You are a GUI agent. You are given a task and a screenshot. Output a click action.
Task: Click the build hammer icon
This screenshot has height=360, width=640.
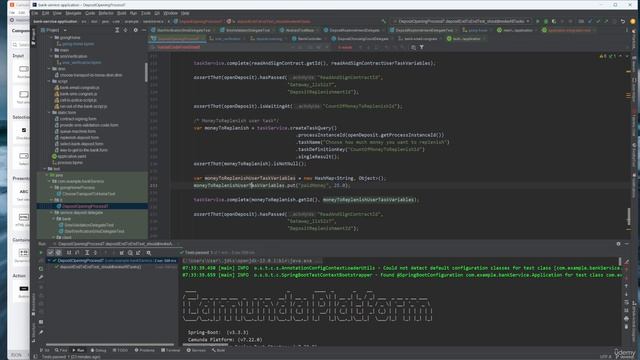384,21
